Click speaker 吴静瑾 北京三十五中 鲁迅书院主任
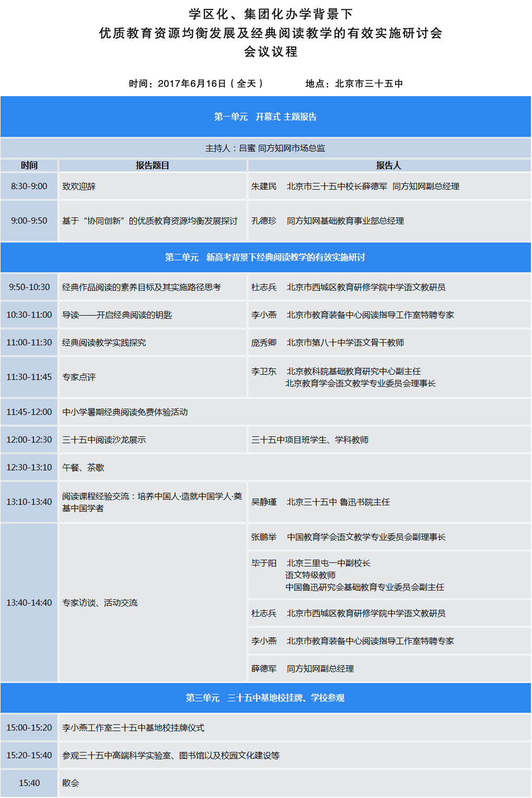The height and width of the screenshot is (798, 532). [320, 502]
